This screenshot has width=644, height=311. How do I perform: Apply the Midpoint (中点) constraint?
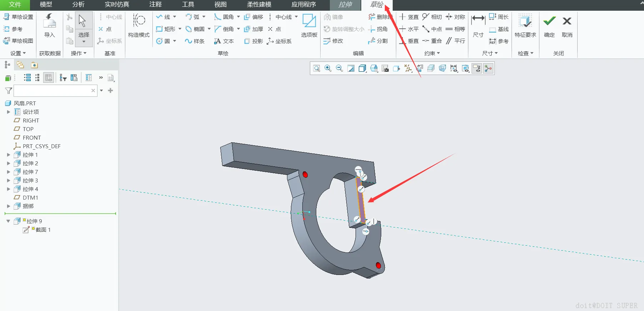(432, 29)
